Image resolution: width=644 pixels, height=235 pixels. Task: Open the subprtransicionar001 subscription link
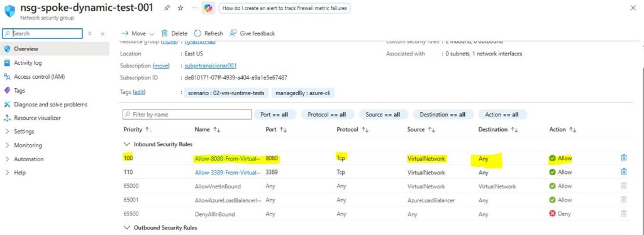210,66
